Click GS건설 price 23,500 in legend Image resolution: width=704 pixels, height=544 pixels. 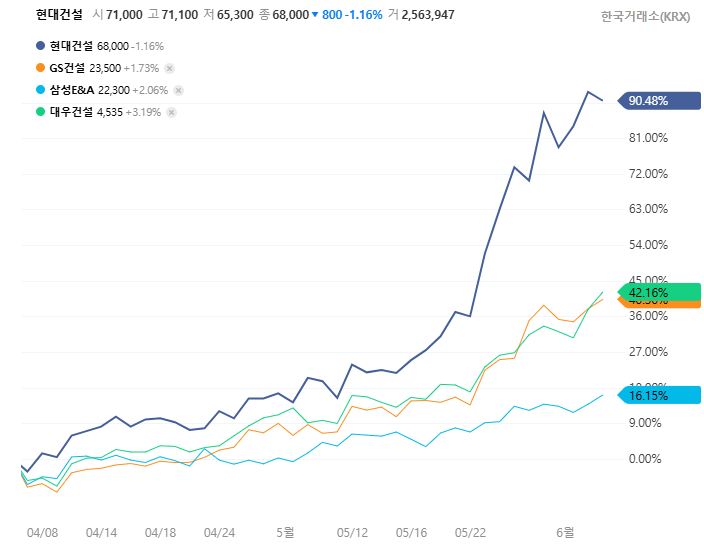pos(105,68)
